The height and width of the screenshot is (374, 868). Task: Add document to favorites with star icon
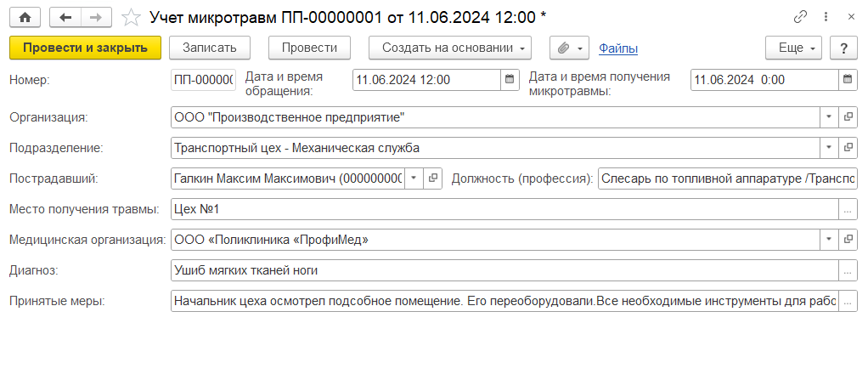(x=131, y=16)
